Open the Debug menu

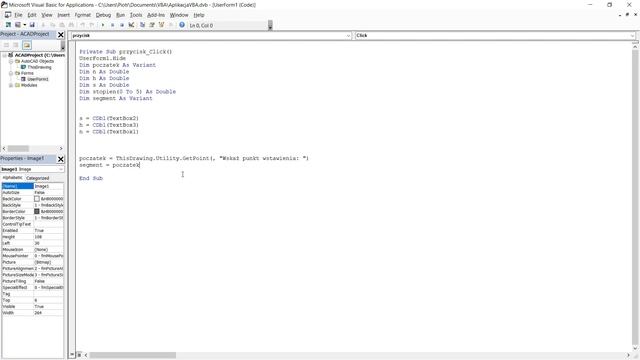pos(103,15)
